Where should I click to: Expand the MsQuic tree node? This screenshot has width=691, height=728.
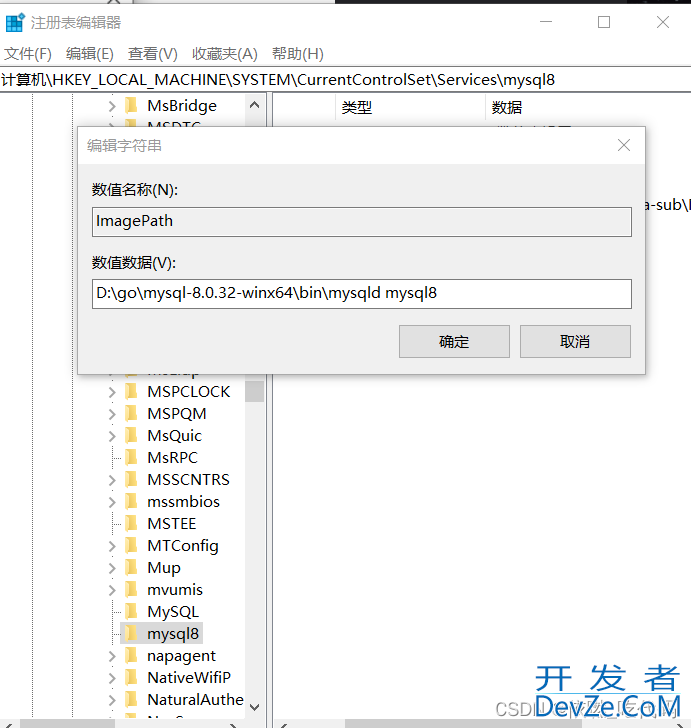point(112,436)
